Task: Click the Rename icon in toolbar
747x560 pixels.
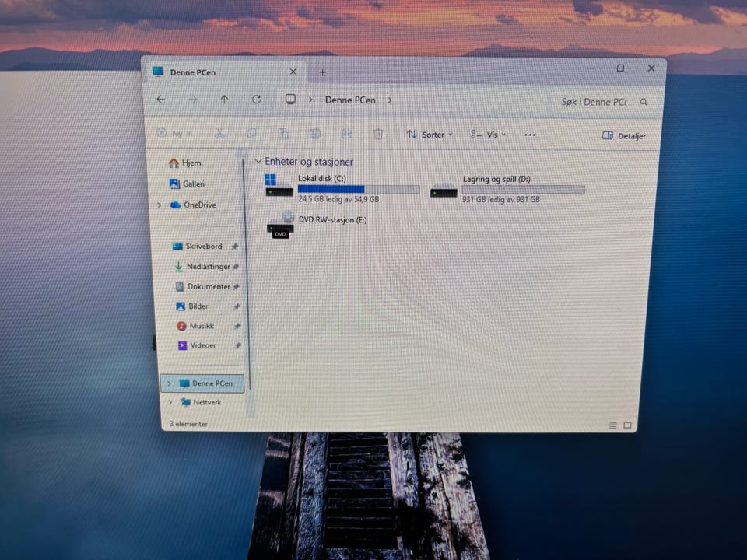Action: tap(314, 134)
